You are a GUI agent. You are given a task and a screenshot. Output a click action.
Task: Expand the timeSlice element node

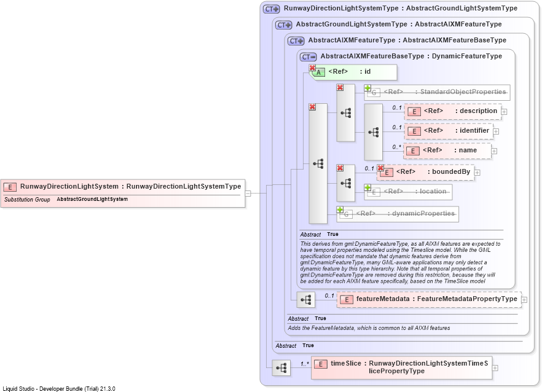click(495, 368)
